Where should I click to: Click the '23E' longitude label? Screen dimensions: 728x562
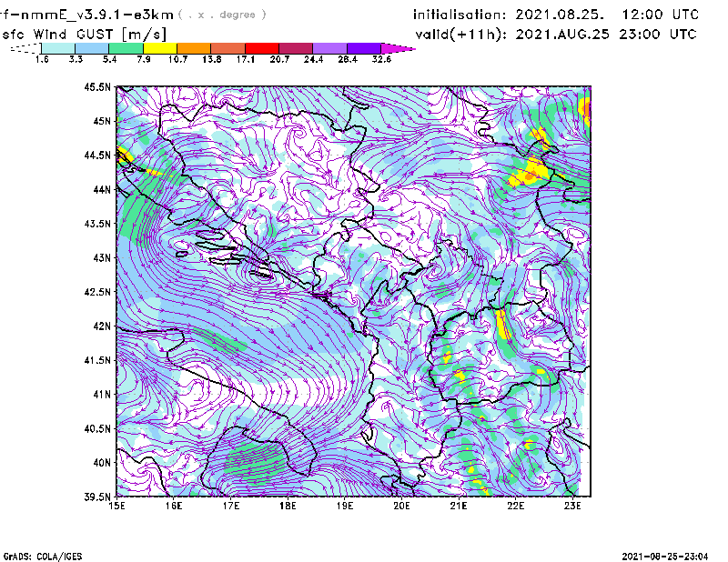(572, 506)
